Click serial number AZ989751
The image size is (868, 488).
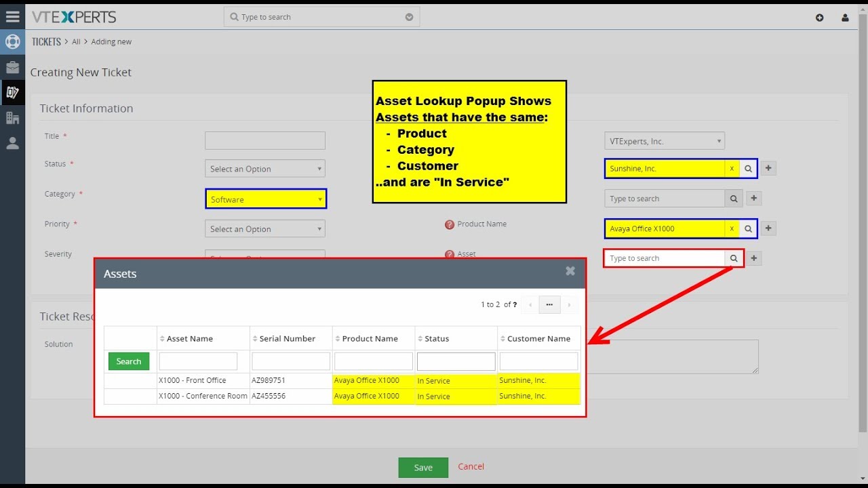click(x=269, y=380)
